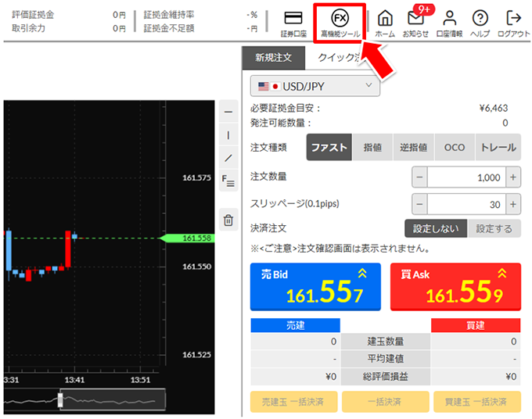Select the diagonal trend line tool
This screenshot has width=532, height=419.
tap(228, 158)
